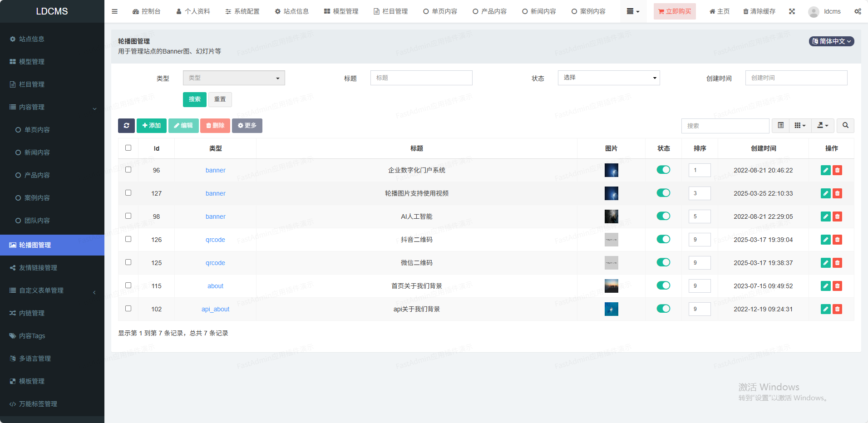868x423 pixels.
Task: Open 友情链接管理 in the sidebar
Action: [38, 268]
